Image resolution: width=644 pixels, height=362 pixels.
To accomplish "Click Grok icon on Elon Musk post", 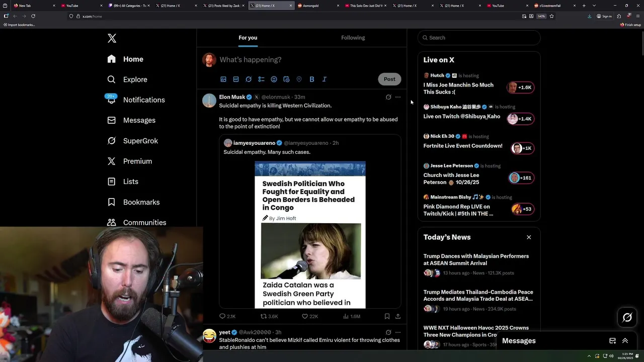I will [388, 97].
